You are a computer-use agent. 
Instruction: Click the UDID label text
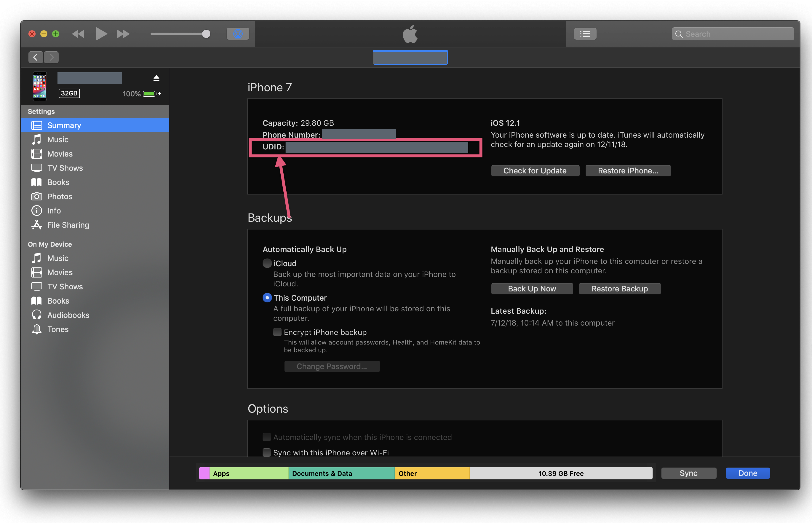[x=273, y=147]
